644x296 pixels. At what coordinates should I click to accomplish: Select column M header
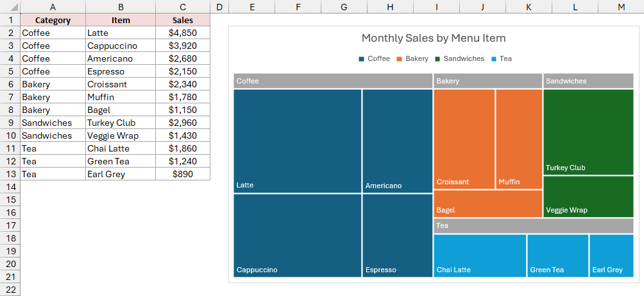coord(621,6)
